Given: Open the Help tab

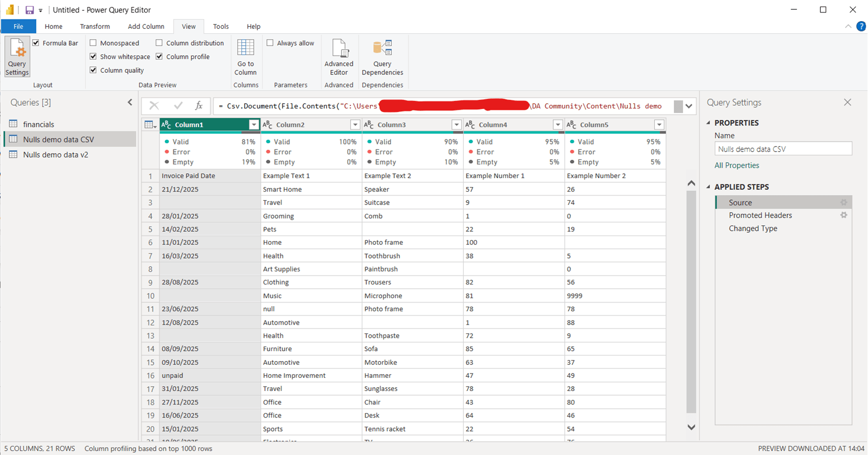Looking at the screenshot, I should click(x=253, y=26).
